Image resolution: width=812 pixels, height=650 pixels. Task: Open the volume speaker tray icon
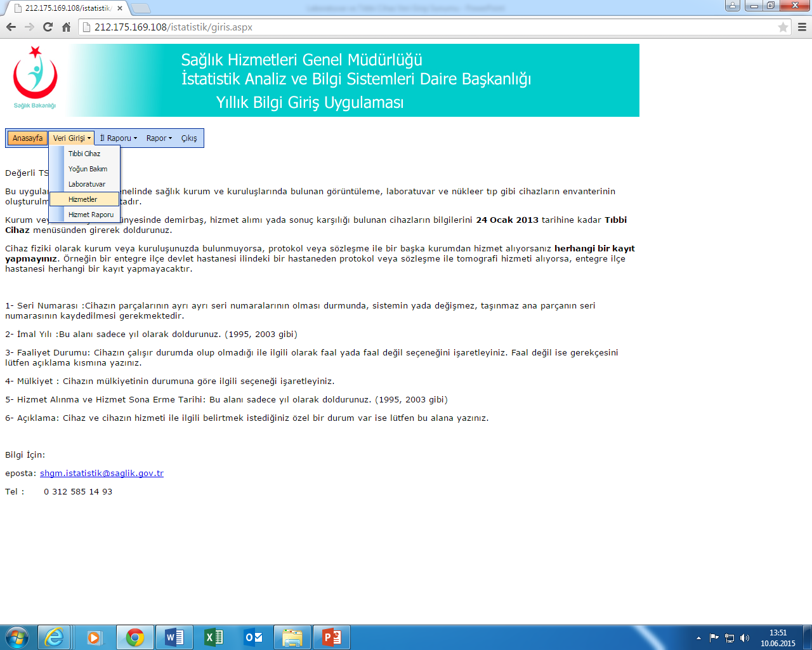click(x=745, y=638)
